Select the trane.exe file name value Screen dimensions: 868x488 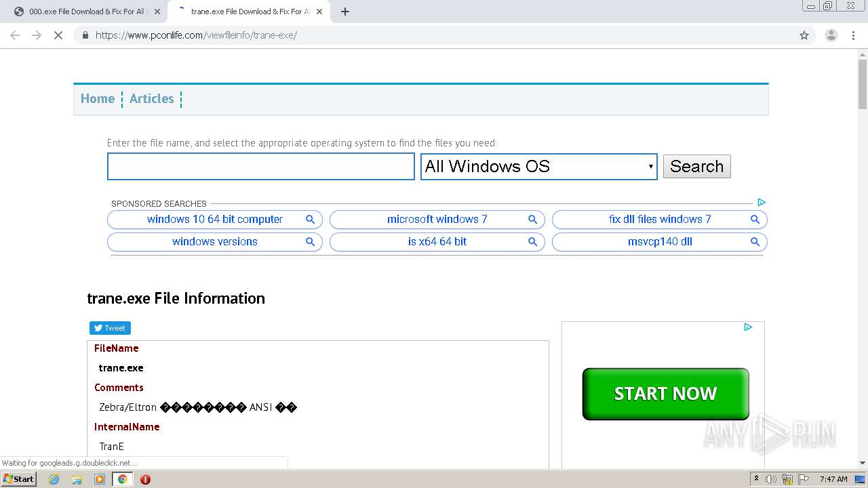coord(121,368)
